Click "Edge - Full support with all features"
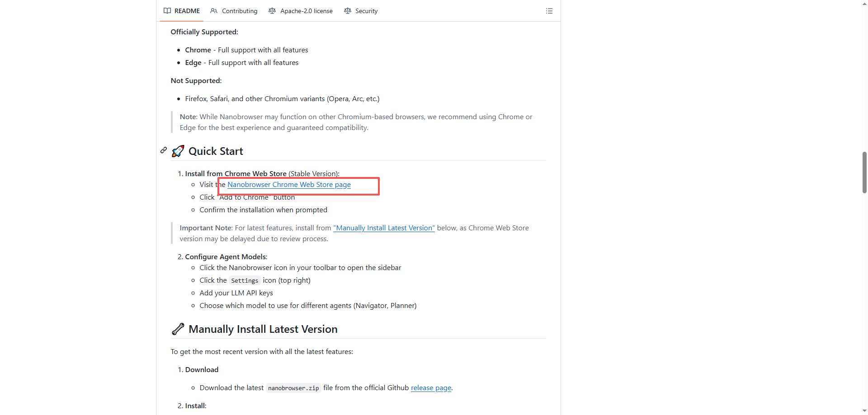This screenshot has height=415, width=868. point(242,63)
